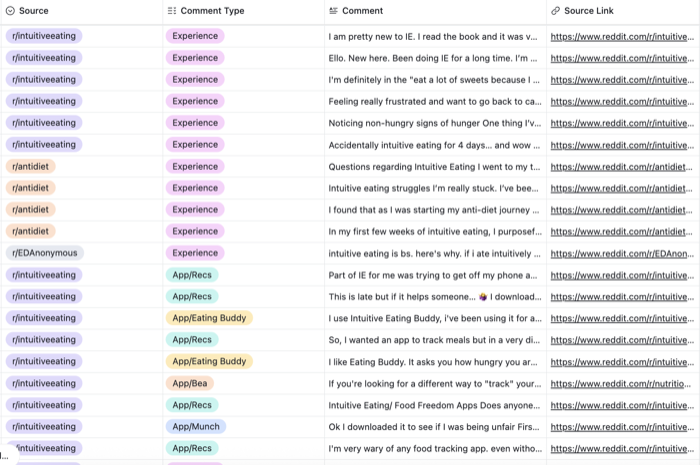Viewport: 700px width, 465px height.
Task: Click comment 'I'm very wary of any food tracking'
Action: (435, 448)
